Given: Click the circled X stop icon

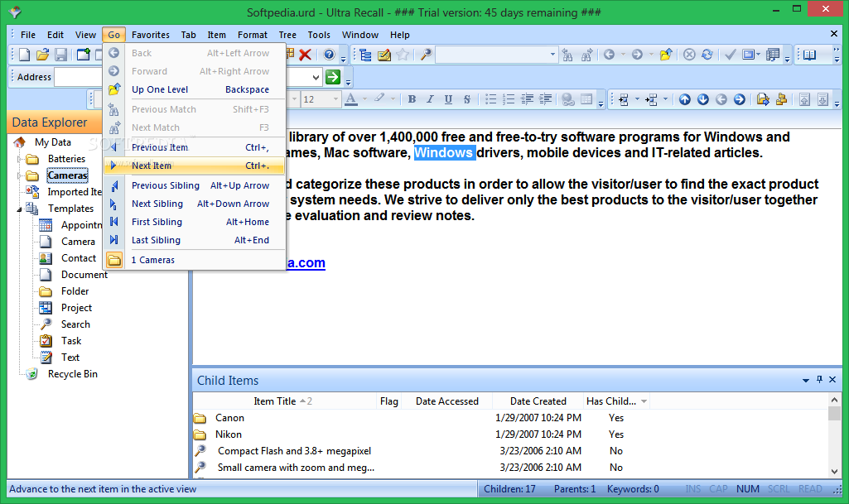Looking at the screenshot, I should click(x=689, y=55).
